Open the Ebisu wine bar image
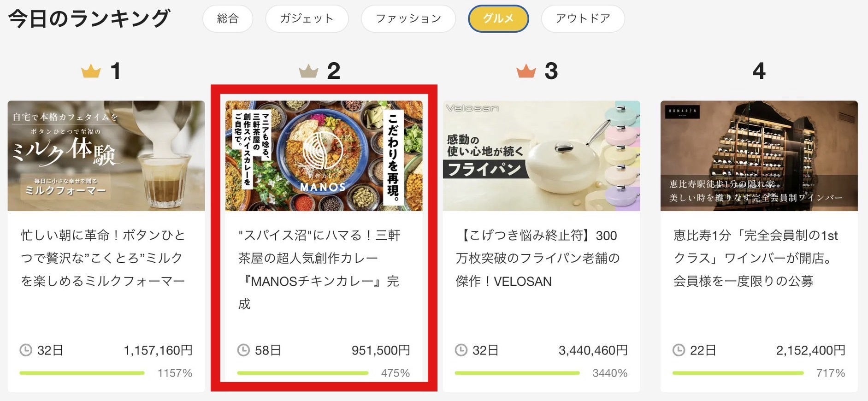Viewport: 868px width, 401px height. pyautogui.click(x=759, y=156)
